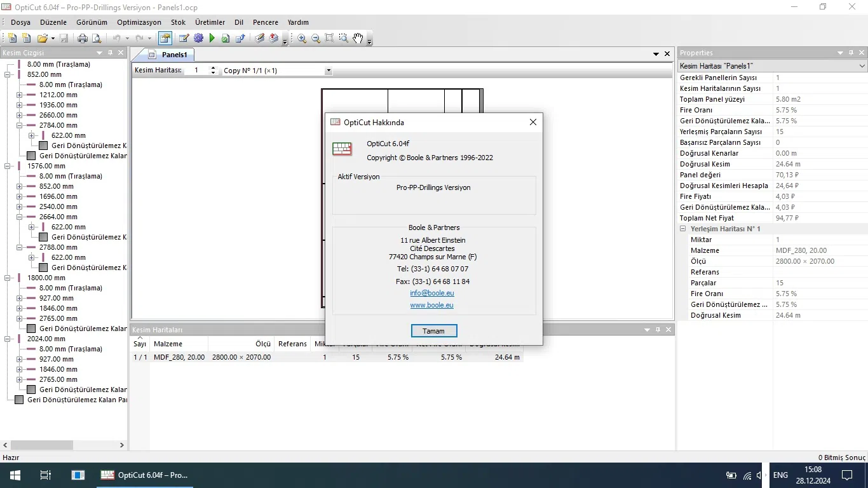
Task: Open the Yardım menu
Action: click(x=298, y=22)
